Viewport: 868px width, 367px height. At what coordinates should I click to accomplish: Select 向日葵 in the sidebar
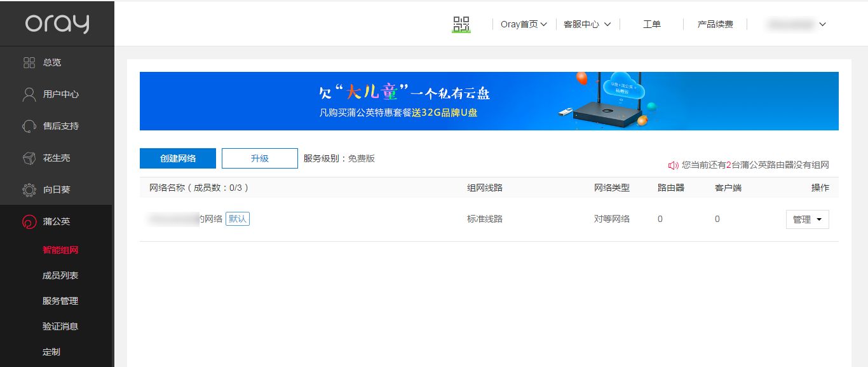(x=57, y=190)
